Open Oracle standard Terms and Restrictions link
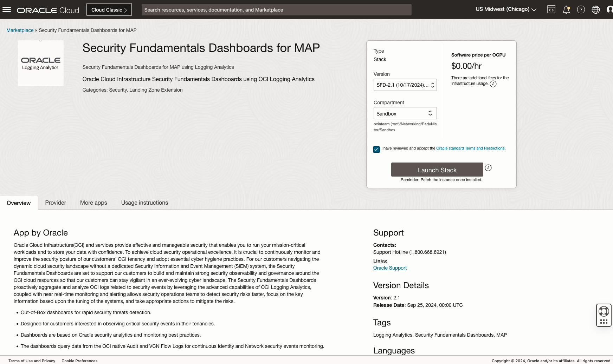Image resolution: width=613 pixels, height=364 pixels. pyautogui.click(x=470, y=148)
